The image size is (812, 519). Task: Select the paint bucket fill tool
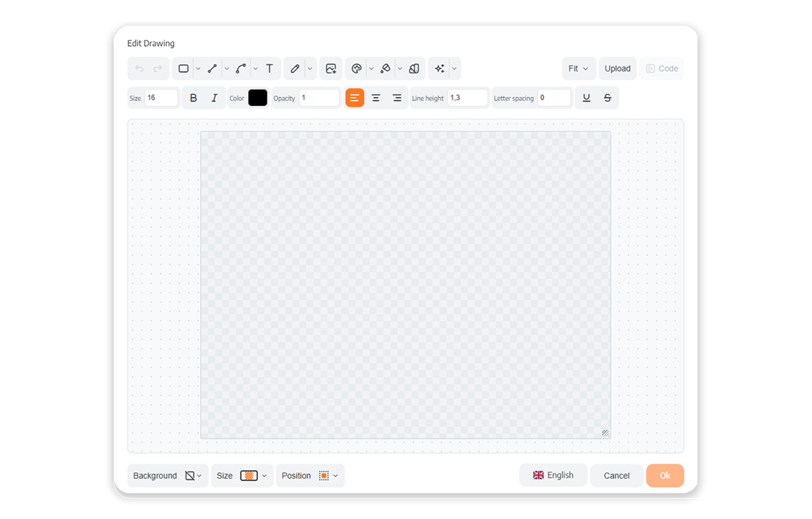(385, 69)
